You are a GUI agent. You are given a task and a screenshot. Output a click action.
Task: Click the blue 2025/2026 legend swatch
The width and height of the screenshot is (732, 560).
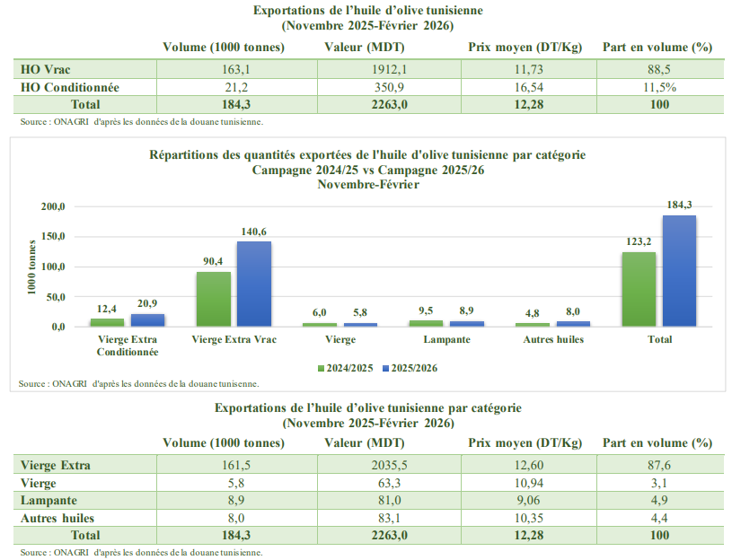(x=386, y=368)
